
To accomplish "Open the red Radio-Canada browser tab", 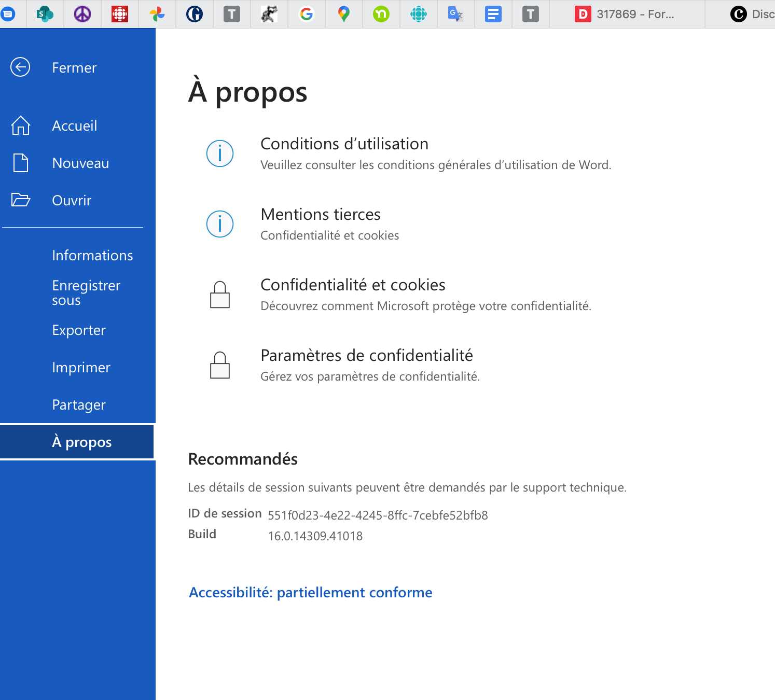I will pyautogui.click(x=120, y=14).
